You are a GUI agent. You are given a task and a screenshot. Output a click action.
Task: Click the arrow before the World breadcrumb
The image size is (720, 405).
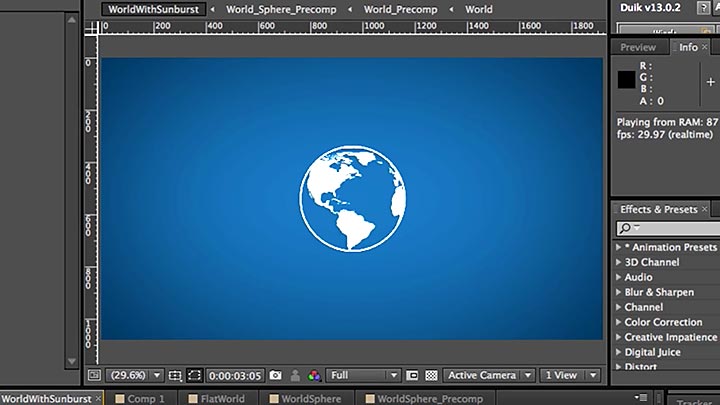(x=451, y=9)
